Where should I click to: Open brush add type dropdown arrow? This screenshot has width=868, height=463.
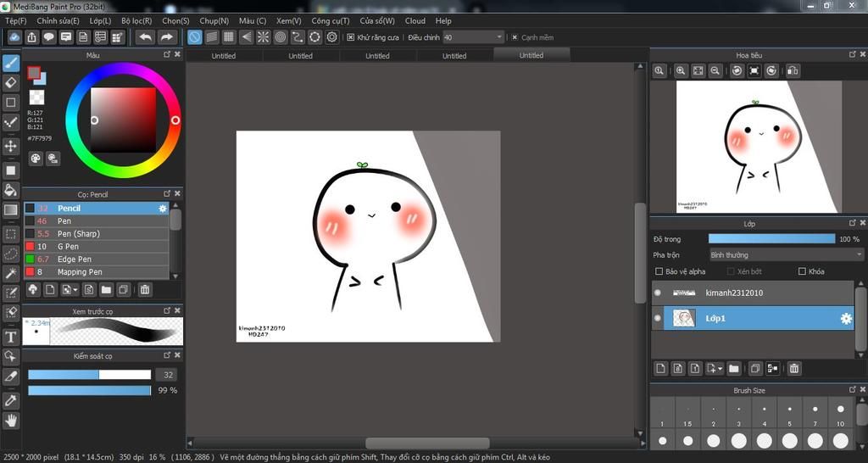[75, 290]
